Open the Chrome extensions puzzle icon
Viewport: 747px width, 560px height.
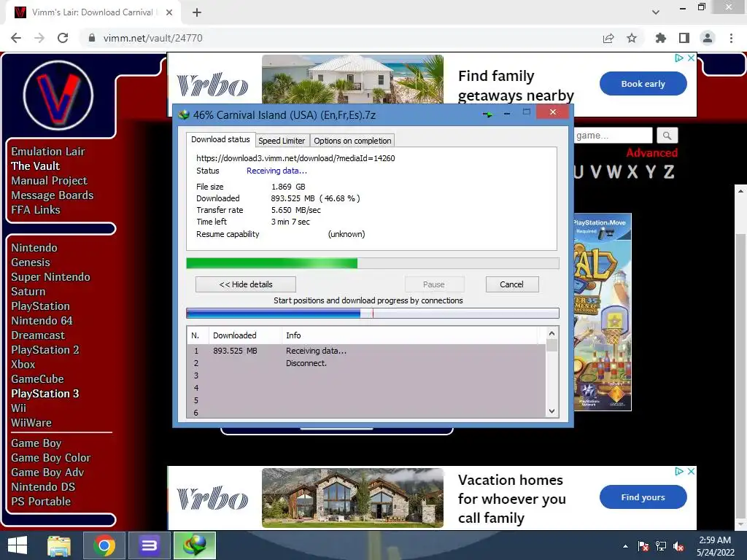tap(660, 38)
